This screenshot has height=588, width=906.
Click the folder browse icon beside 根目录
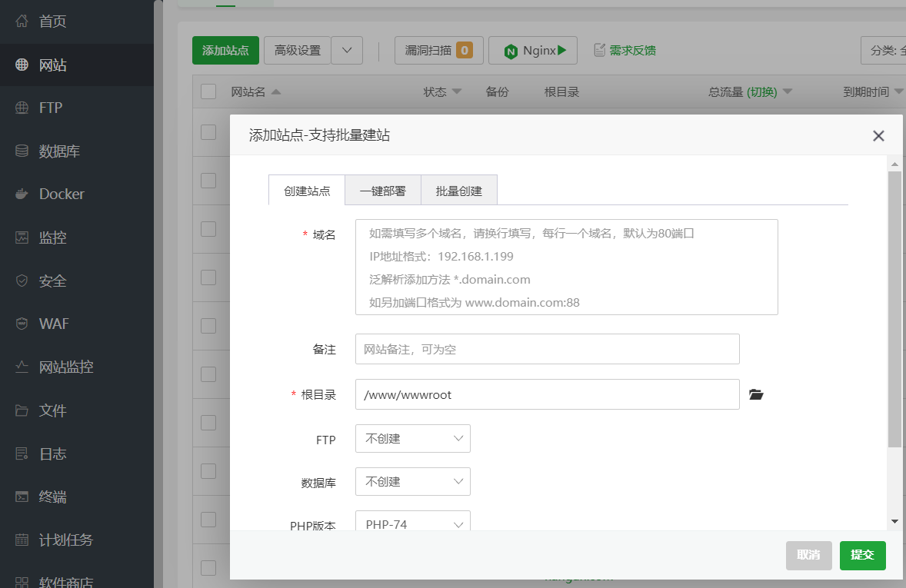tap(756, 395)
